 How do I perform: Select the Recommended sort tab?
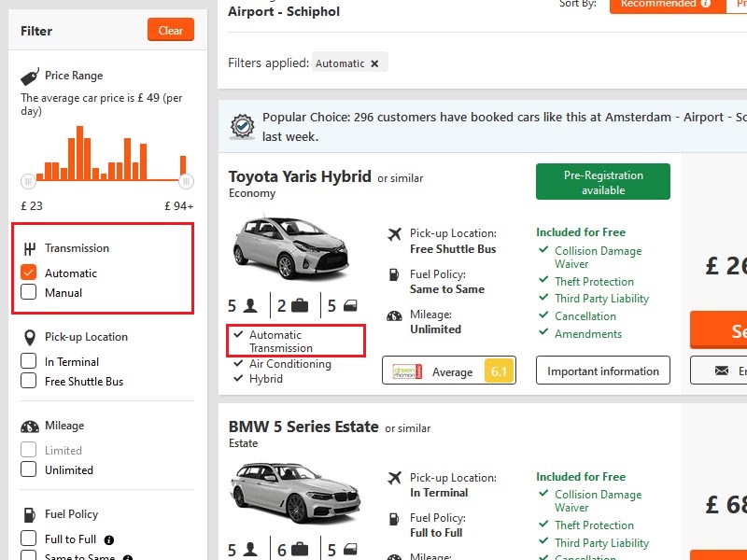(x=667, y=5)
